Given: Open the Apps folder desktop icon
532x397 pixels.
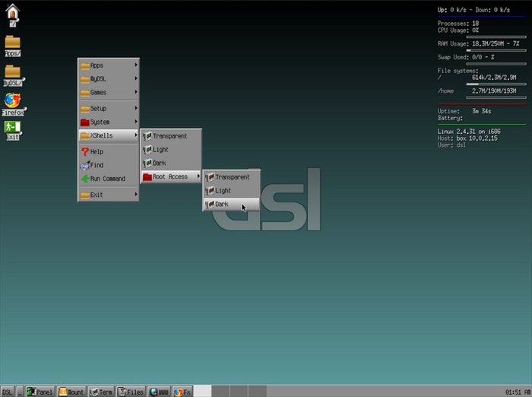Looking at the screenshot, I should 13,45.
